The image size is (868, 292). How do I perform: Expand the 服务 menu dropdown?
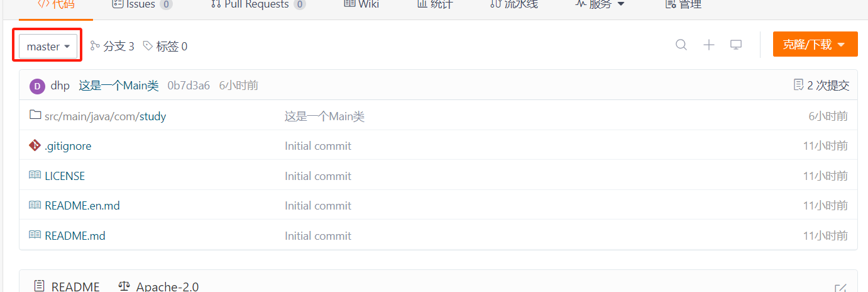(600, 4)
